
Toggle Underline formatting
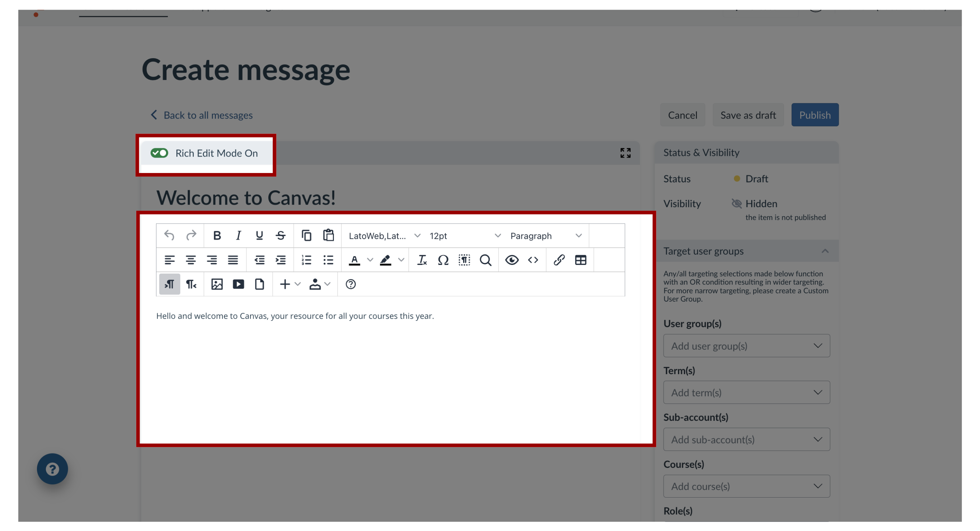(x=259, y=236)
